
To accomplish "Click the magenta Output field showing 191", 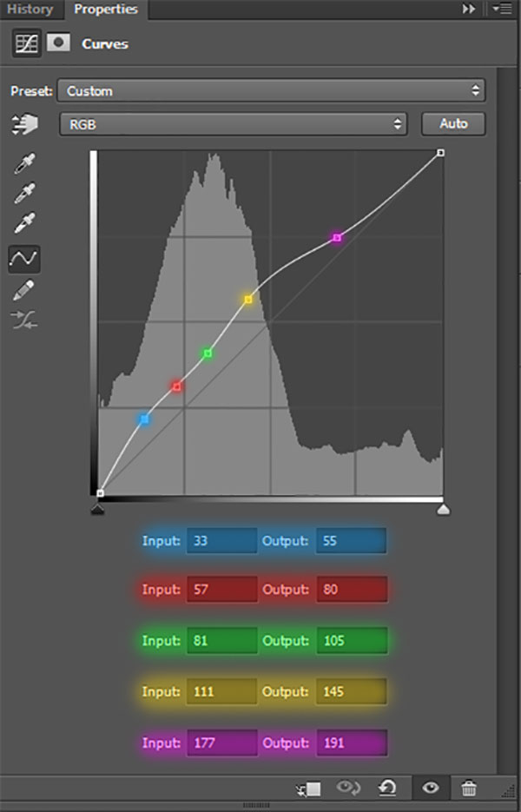I will click(x=352, y=743).
